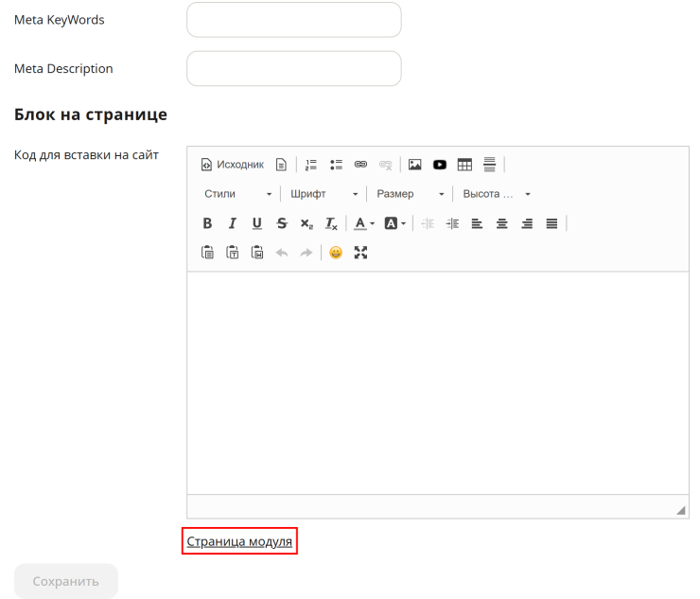The image size is (700, 599).
Task: Open the Высота line height dropdown
Action: coord(497,194)
